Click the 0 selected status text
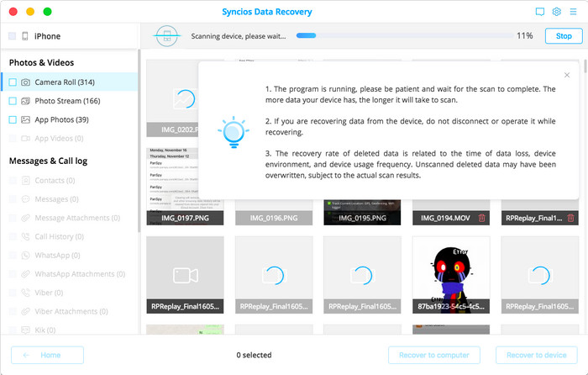The height and width of the screenshot is (375, 588). coord(254,355)
